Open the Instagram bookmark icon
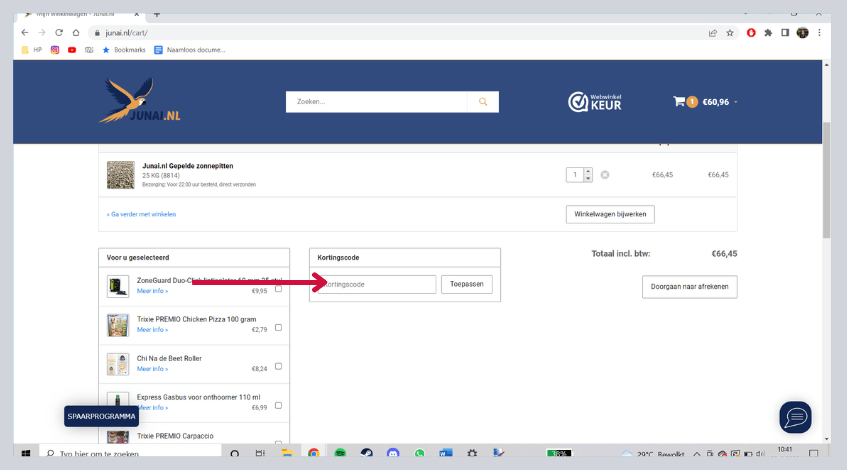 click(x=55, y=49)
